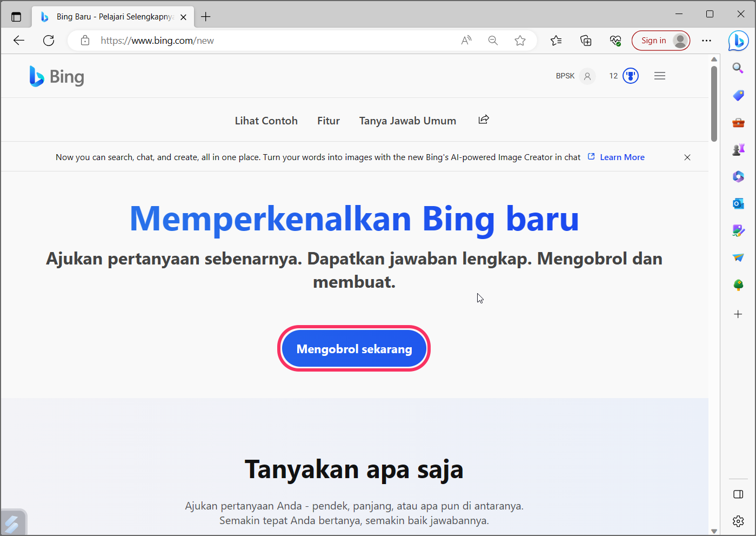Image resolution: width=756 pixels, height=536 pixels.
Task: Activate Read aloud icon
Action: [466, 41]
